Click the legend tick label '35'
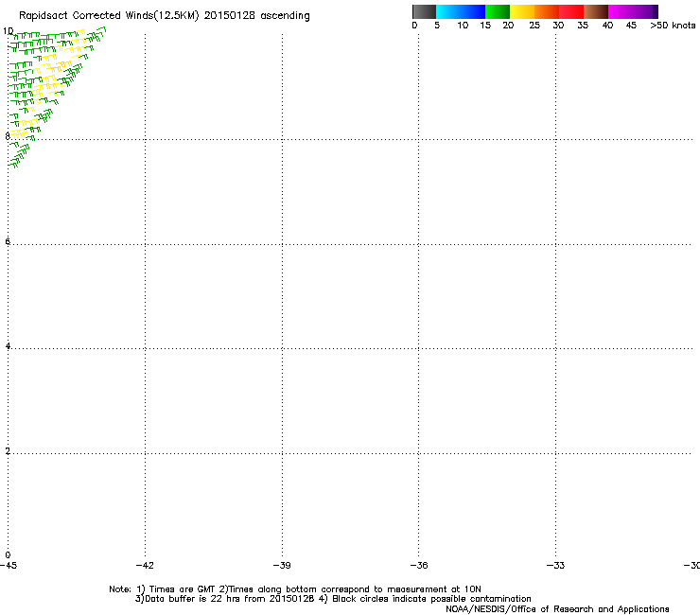The image size is (700, 615). [583, 26]
